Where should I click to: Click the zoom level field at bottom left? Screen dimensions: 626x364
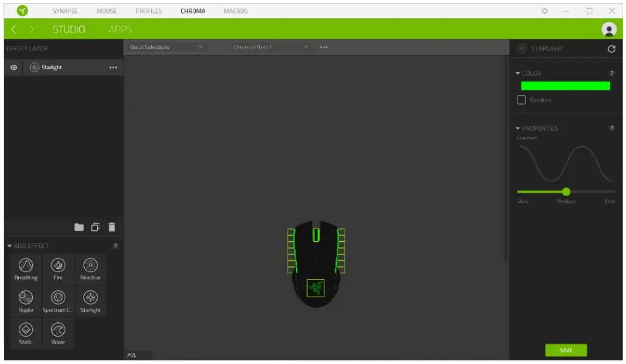[138, 355]
